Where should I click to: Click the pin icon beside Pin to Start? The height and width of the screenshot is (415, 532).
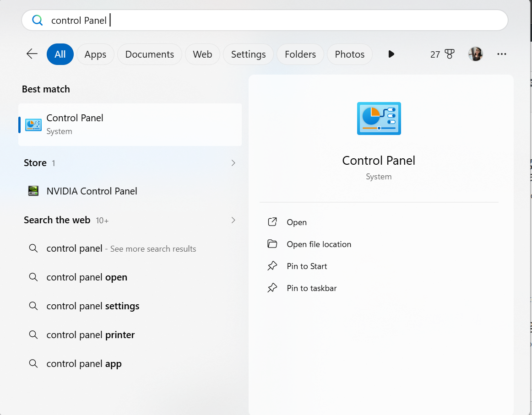coord(272,266)
